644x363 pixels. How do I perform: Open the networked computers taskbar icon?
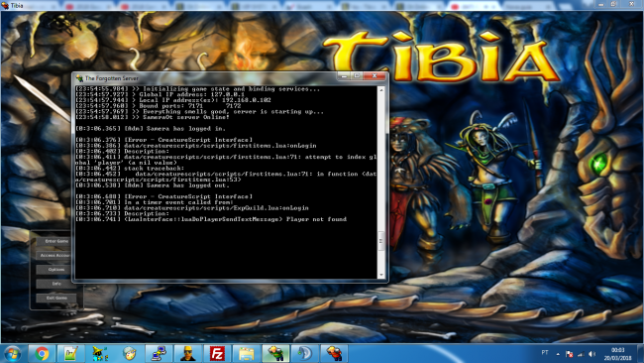(x=159, y=353)
